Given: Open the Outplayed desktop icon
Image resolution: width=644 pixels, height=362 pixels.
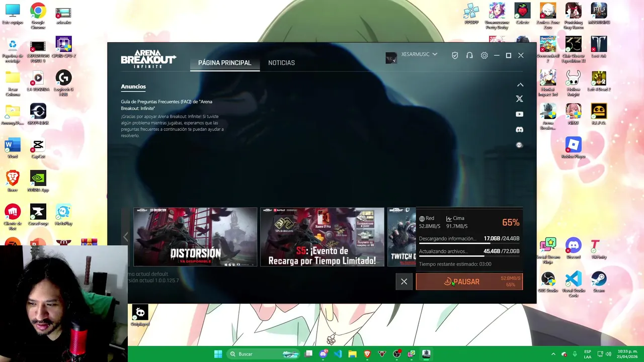Looking at the screenshot, I should click(x=140, y=316).
